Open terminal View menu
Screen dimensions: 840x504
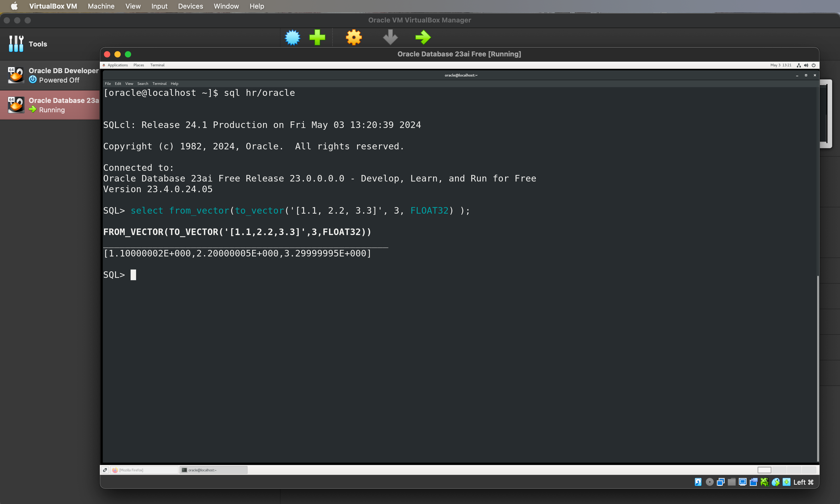[x=129, y=84]
